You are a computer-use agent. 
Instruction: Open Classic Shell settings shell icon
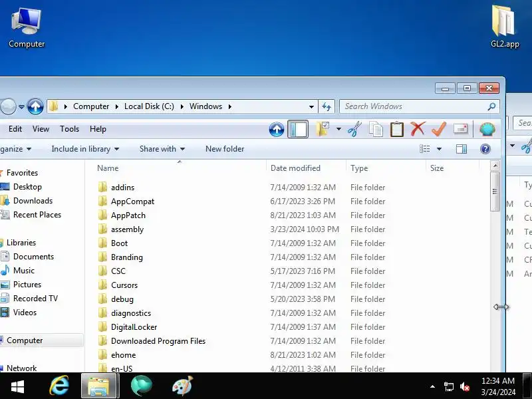coord(487,129)
